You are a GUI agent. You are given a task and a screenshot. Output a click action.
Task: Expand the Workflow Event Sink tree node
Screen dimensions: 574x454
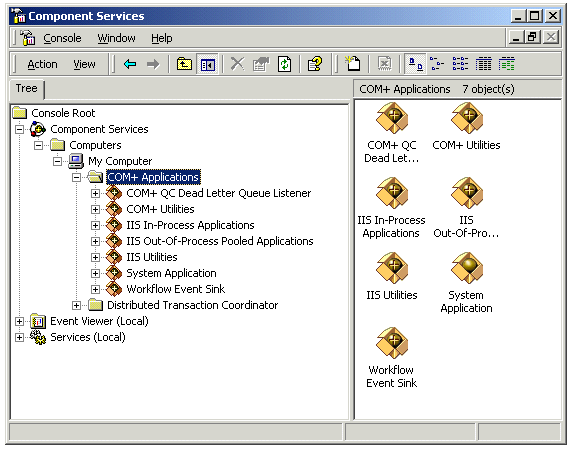click(x=96, y=289)
